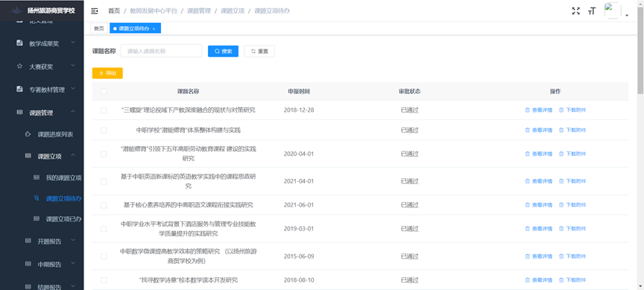Collapse the 课题管理 menu chevron
The width and height of the screenshot is (644, 290).
[73, 111]
